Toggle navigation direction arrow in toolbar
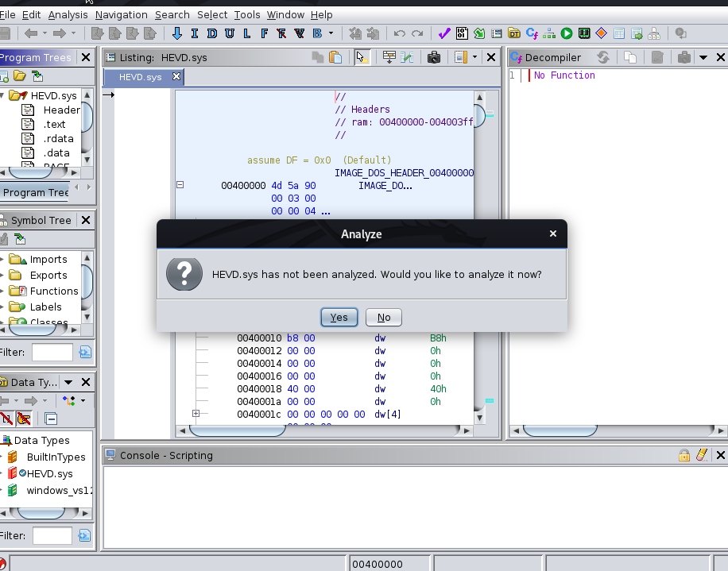The image size is (728, 571). 177,33
